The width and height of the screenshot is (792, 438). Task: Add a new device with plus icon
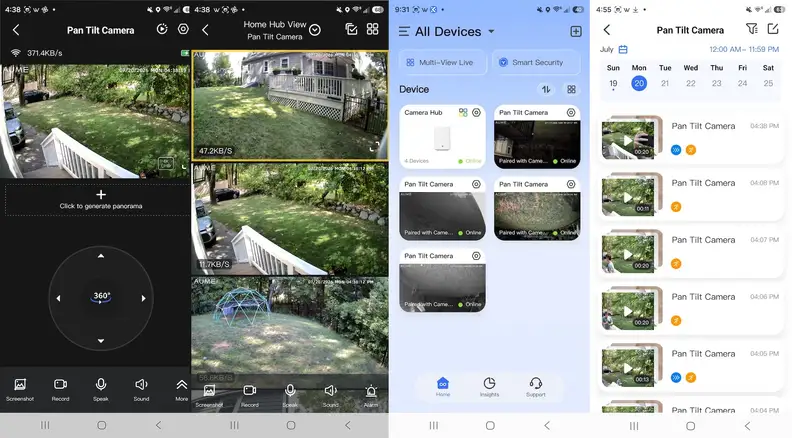(575, 31)
